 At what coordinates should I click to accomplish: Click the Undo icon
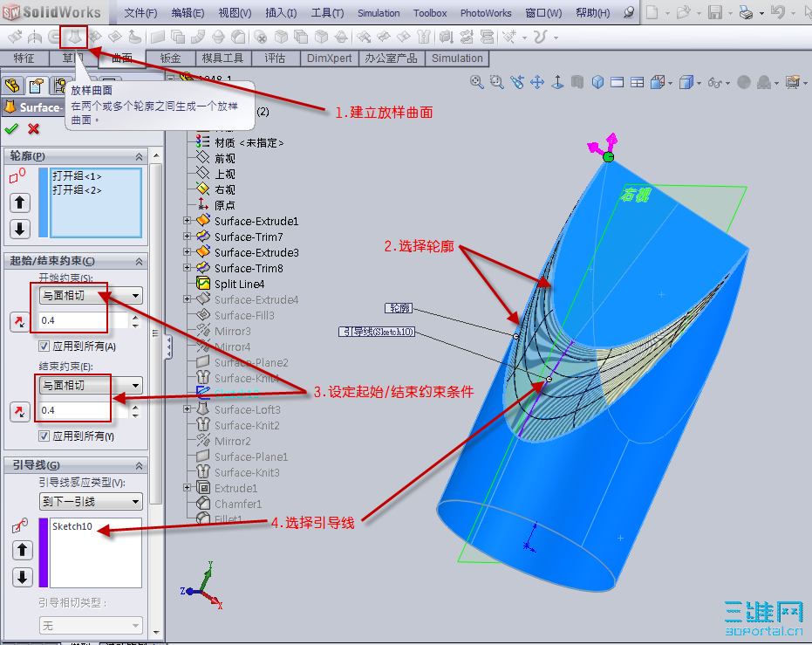(777, 12)
